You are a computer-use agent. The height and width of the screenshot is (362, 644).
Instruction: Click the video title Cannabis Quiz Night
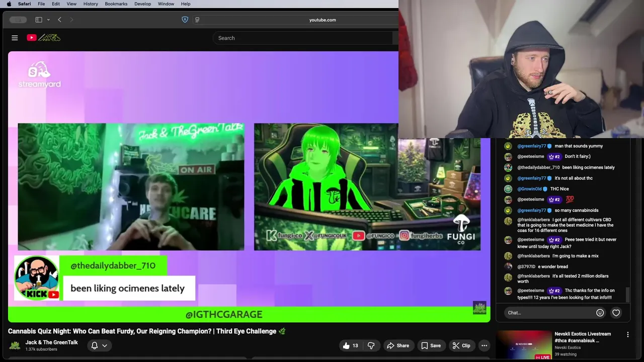pos(146,331)
